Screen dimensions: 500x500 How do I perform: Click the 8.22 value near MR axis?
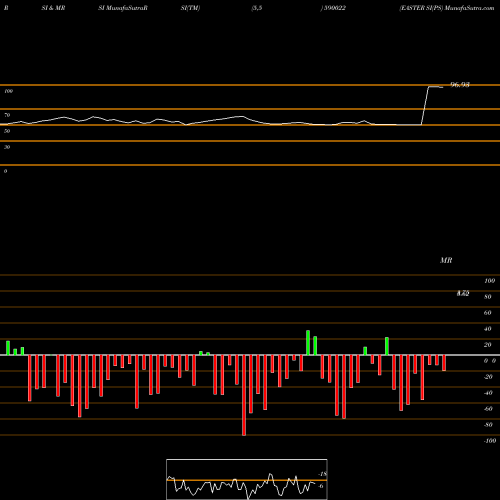(463, 293)
